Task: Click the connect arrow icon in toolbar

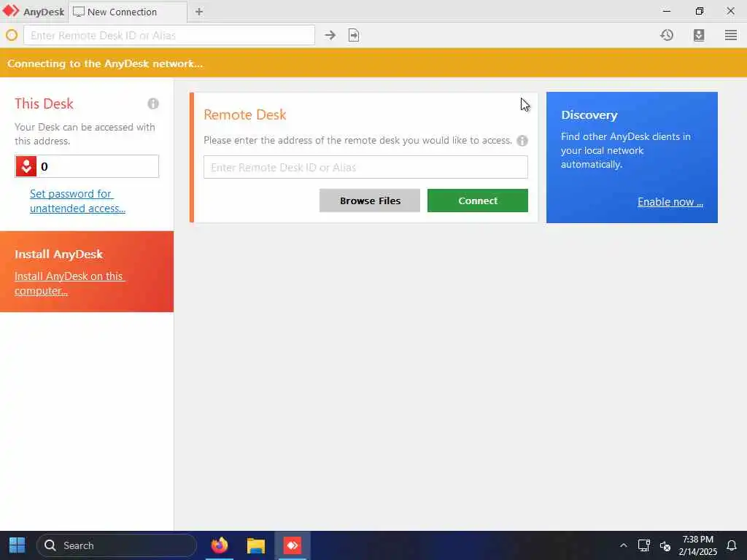Action: pos(330,35)
